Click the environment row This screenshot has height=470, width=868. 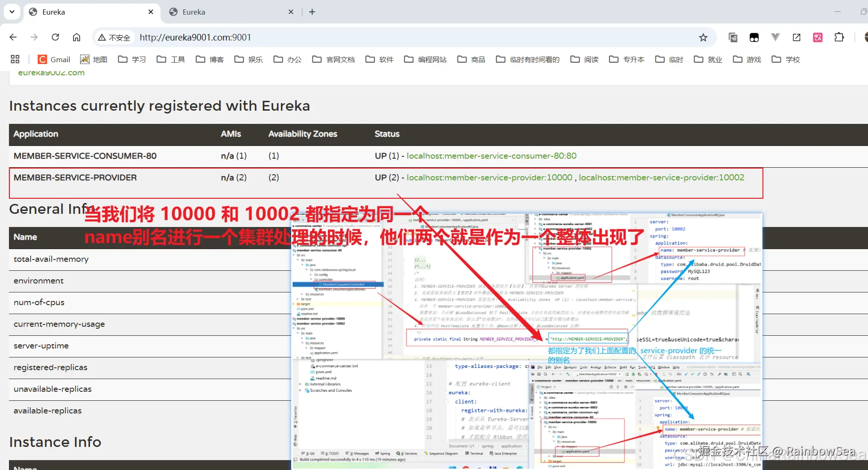point(150,281)
